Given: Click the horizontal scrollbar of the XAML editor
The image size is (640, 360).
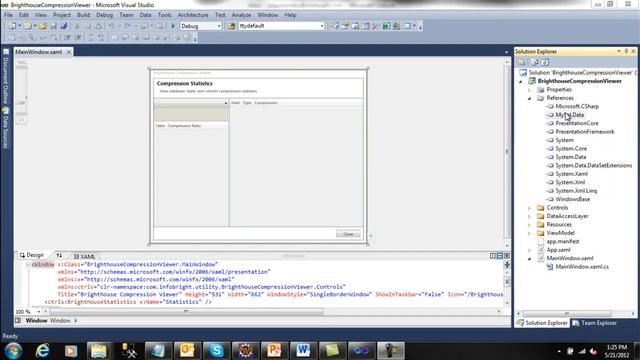Looking at the screenshot, I should click(x=186, y=311).
